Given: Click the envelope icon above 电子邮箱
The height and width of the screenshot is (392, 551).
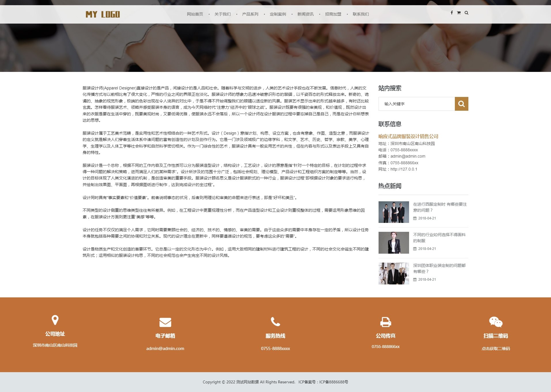Looking at the screenshot, I should point(165,322).
